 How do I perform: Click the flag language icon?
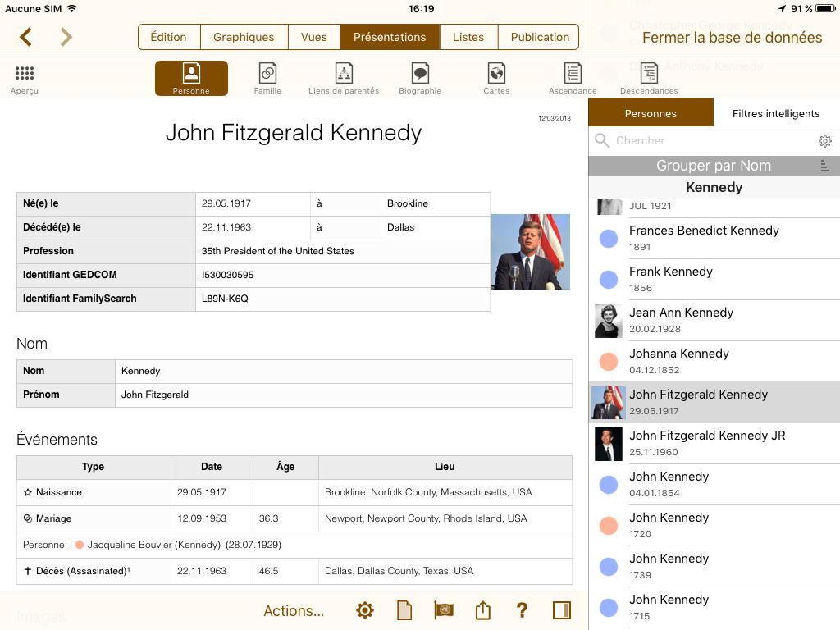[444, 610]
